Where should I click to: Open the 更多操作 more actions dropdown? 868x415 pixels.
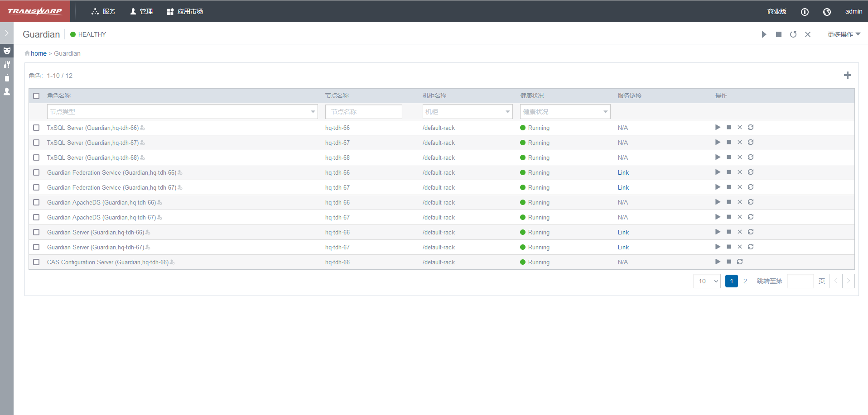point(844,34)
